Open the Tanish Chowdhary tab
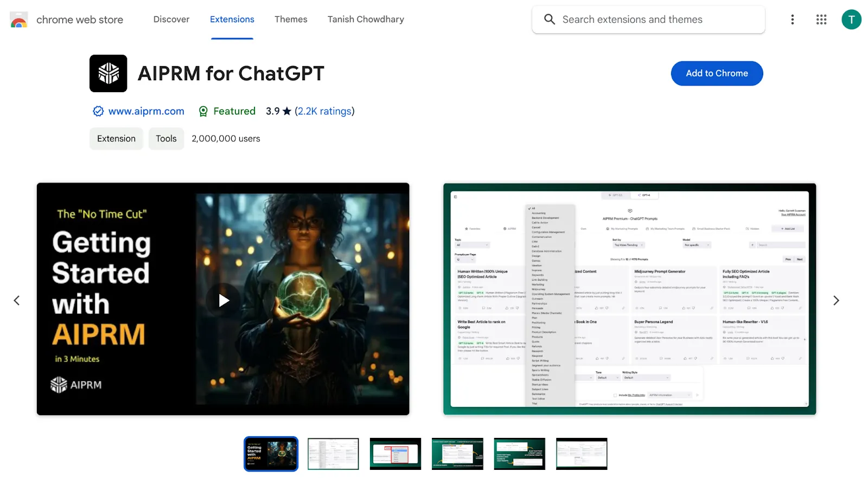 366,20
